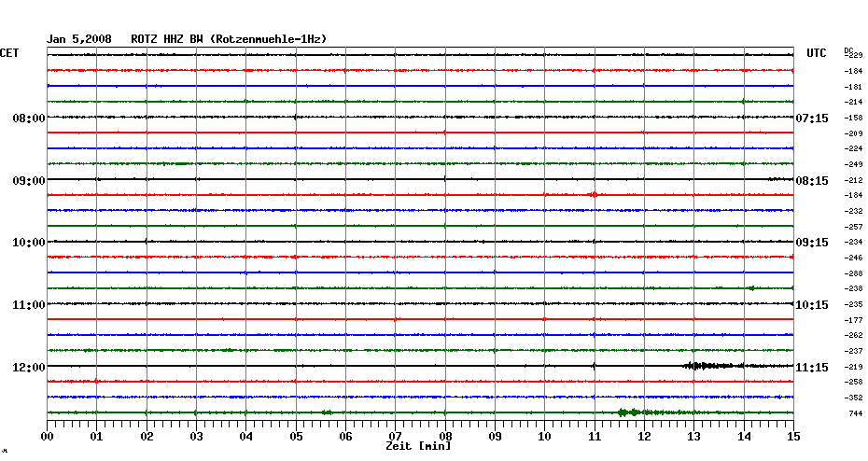Select the '11:00' CET time label
868x461 pixels.
[29, 305]
